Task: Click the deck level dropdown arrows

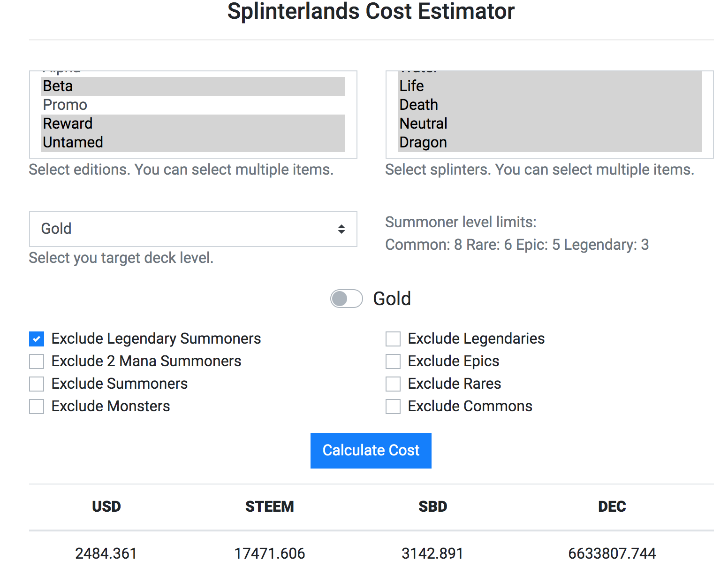Action: point(341,229)
